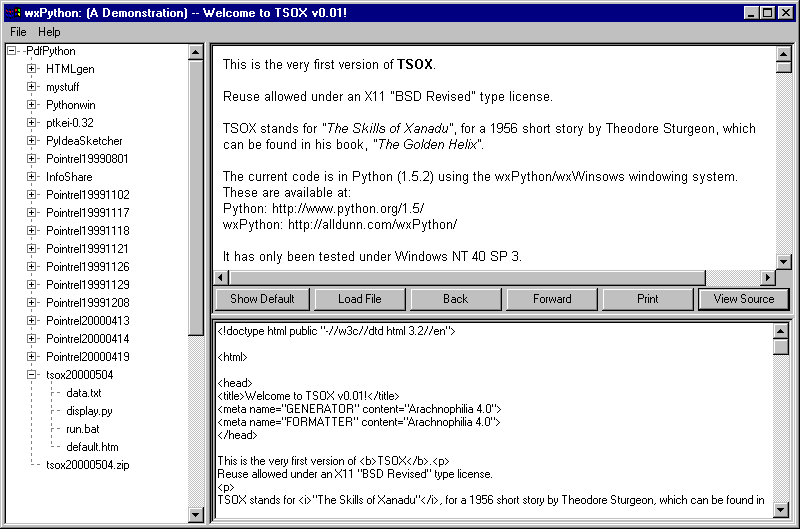This screenshot has height=529, width=800.
Task: Click the Python URL text http://www.python.org/1.5/
Action: [x=348, y=208]
